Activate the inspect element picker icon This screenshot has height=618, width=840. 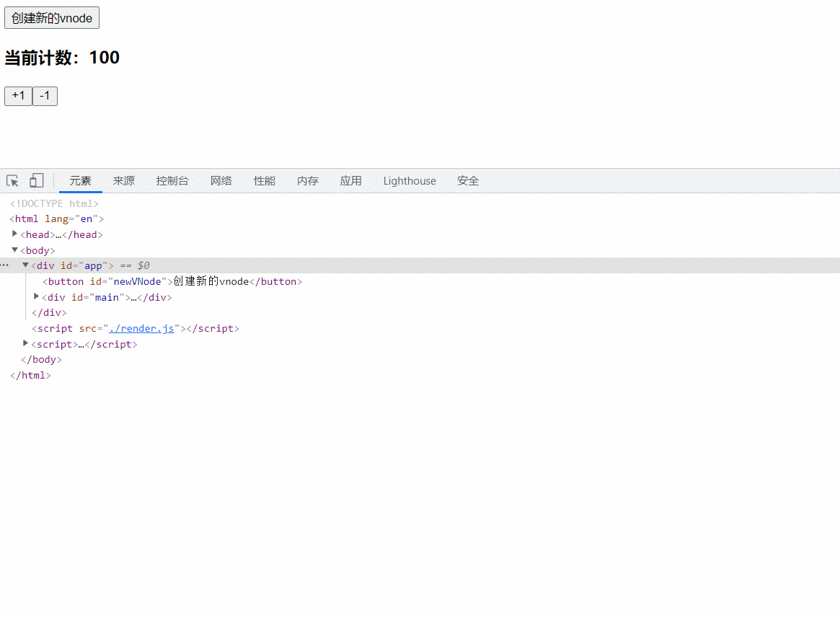tap(13, 181)
